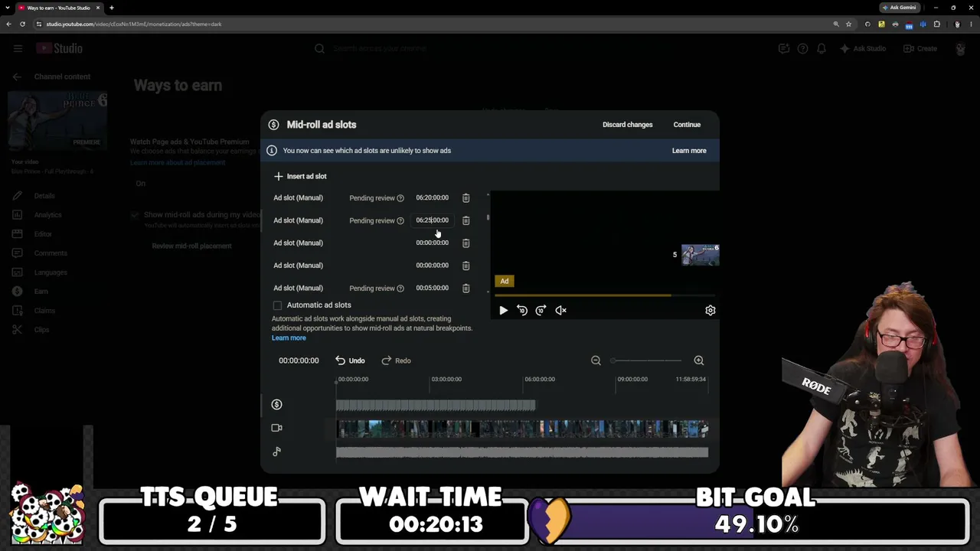Click the YouTube Studio logo
980x551 pixels.
coord(60,48)
